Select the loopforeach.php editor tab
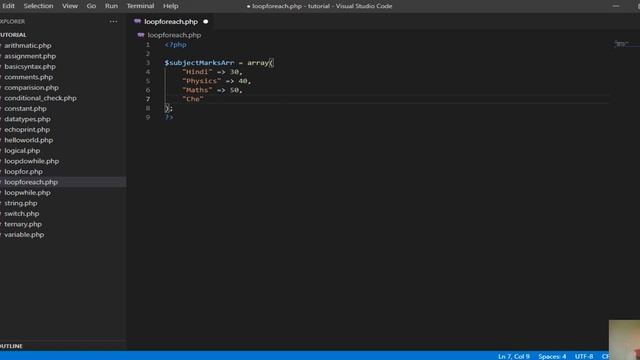Screen dimensions: 640x360 point(171,22)
